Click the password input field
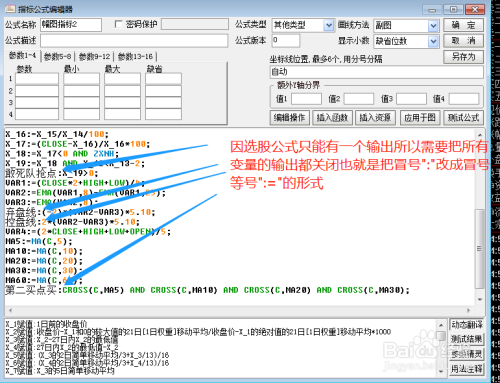Screen dimensions: 500x383 [195, 24]
